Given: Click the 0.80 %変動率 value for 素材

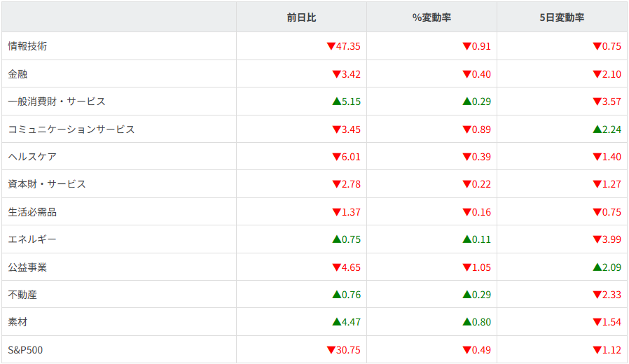Looking at the screenshot, I should coord(481,322).
